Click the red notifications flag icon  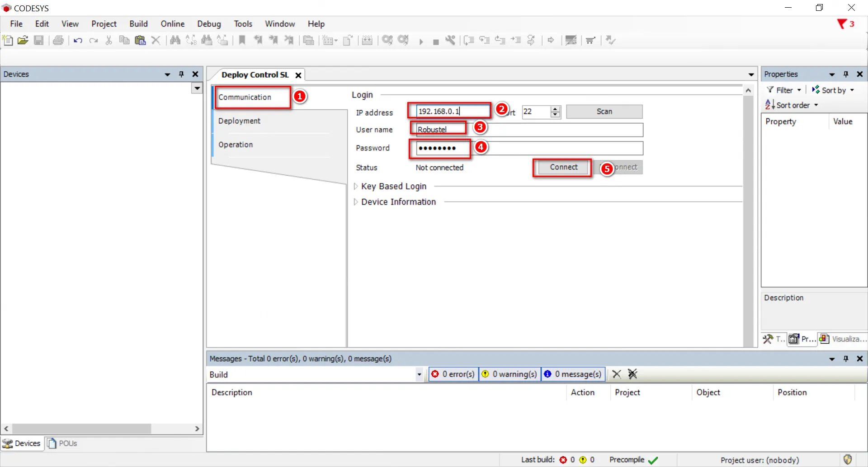841,24
